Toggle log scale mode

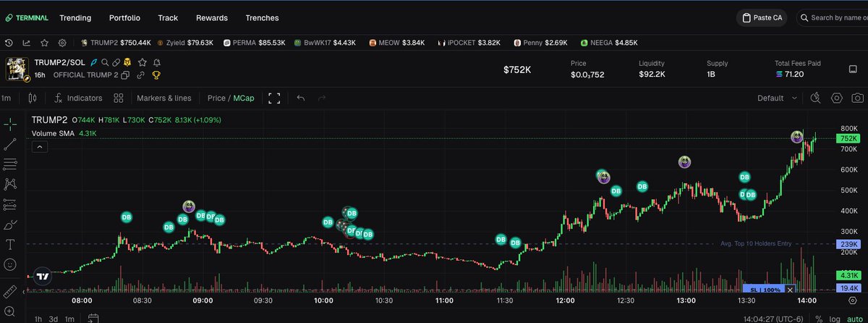point(834,319)
